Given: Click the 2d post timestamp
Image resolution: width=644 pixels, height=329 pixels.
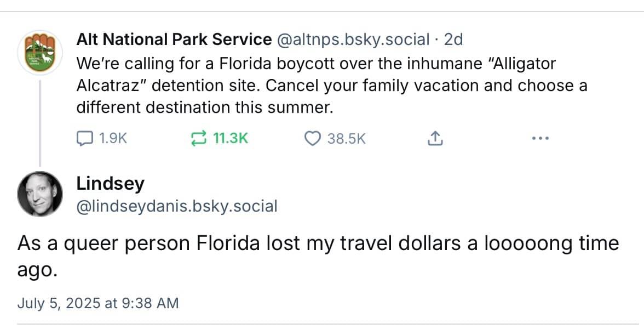Looking at the screenshot, I should pyautogui.click(x=453, y=39).
